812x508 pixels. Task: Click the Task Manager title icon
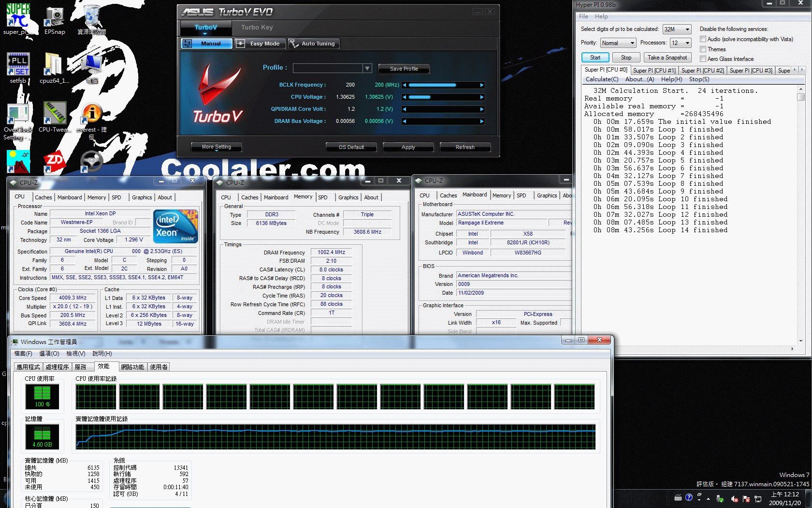tap(15, 342)
